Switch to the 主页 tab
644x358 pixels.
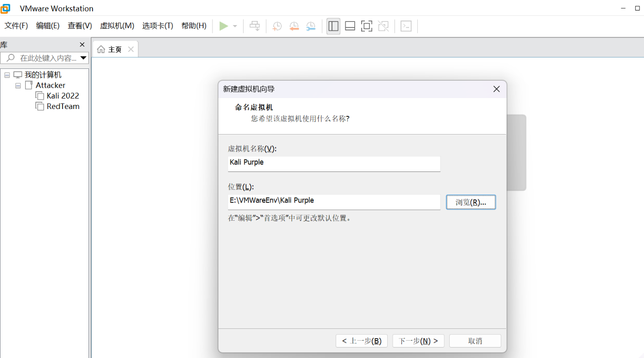pos(115,49)
